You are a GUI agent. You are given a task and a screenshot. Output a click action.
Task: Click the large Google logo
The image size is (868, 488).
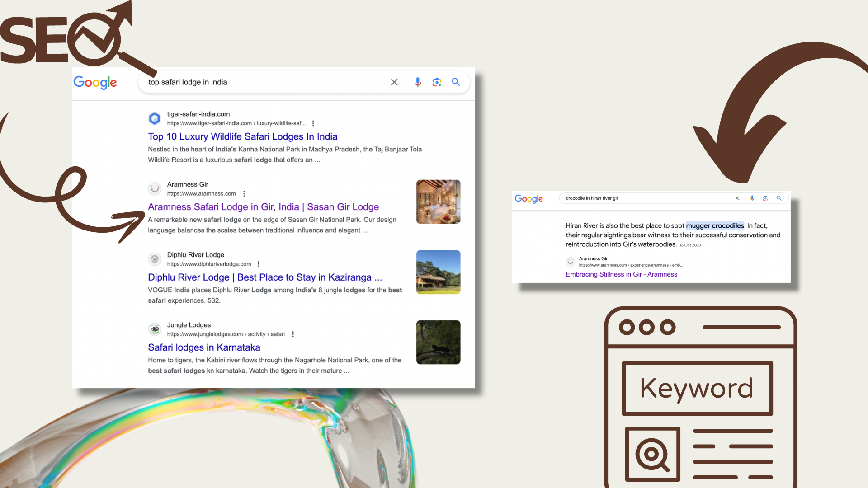(x=95, y=82)
